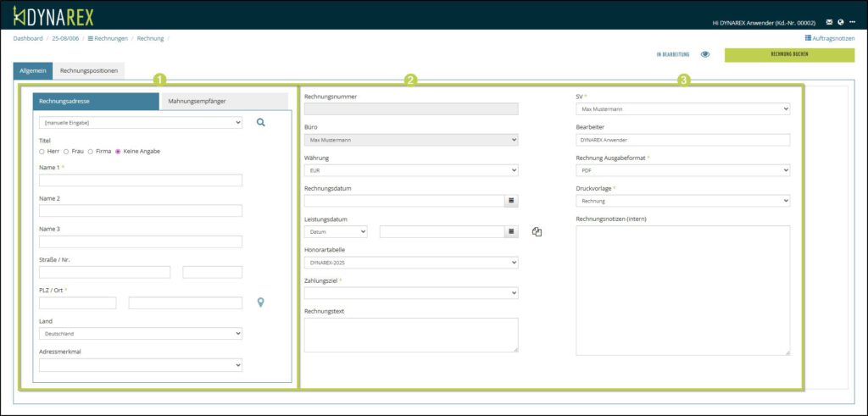
Task: Open the Rechnungsdatum calendar picker
Action: pos(511,201)
